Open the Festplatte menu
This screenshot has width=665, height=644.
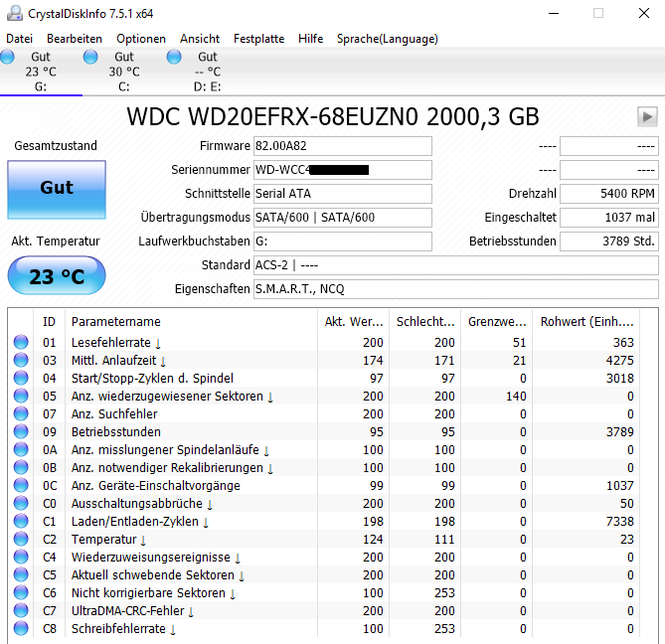coord(258,39)
